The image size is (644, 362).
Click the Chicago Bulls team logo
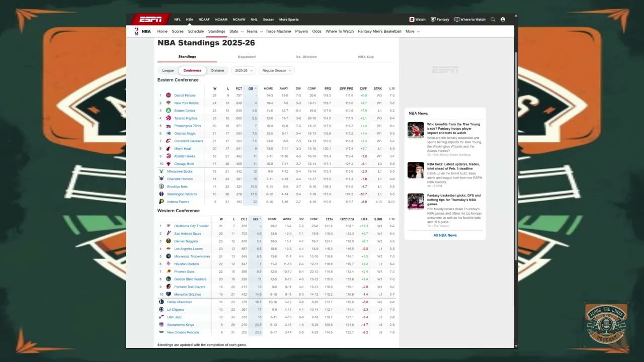(169, 164)
